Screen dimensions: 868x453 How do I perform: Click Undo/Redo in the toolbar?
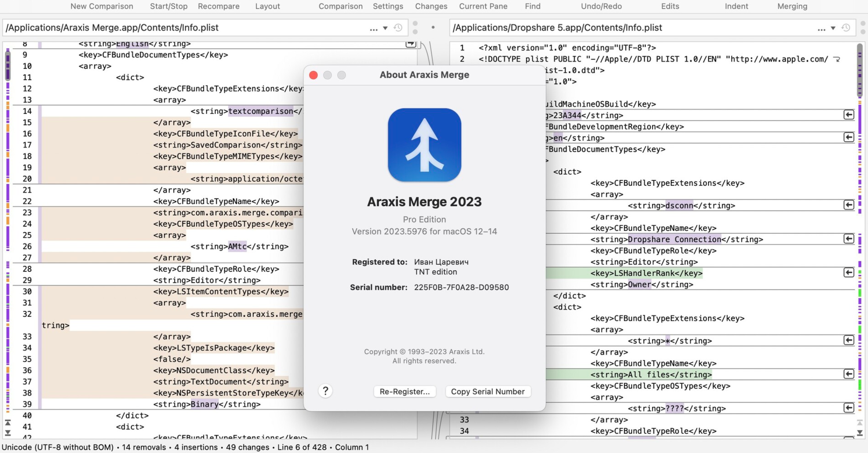coord(601,6)
